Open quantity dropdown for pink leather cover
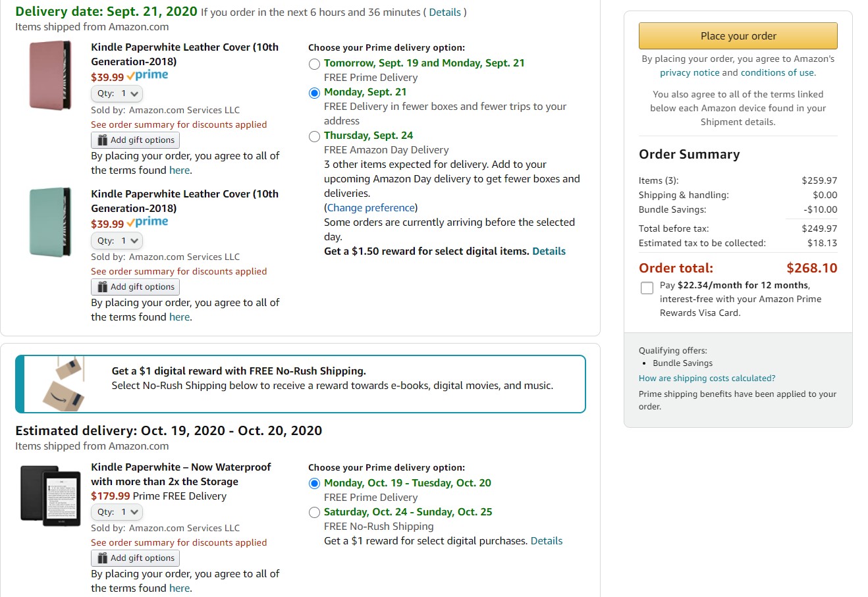This screenshot has width=868, height=597. pyautogui.click(x=117, y=93)
